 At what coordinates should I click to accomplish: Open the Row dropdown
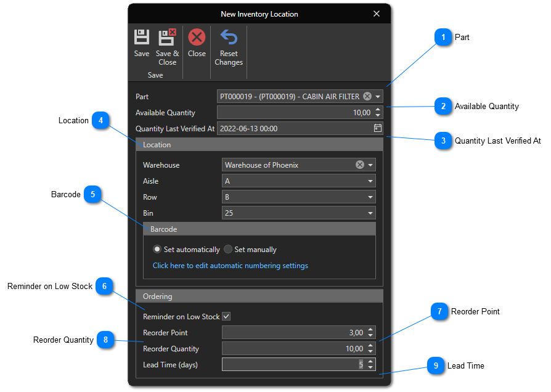(370, 197)
